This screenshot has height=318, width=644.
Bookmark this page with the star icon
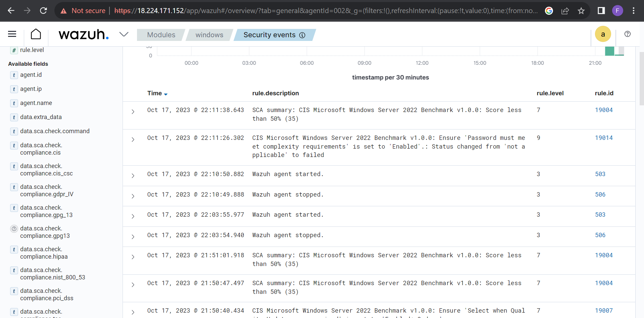pos(581,11)
